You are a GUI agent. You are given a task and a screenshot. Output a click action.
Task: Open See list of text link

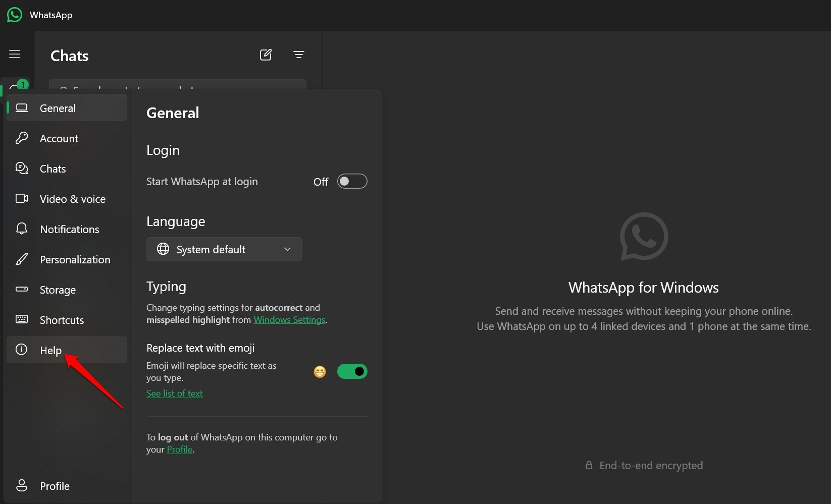click(175, 394)
